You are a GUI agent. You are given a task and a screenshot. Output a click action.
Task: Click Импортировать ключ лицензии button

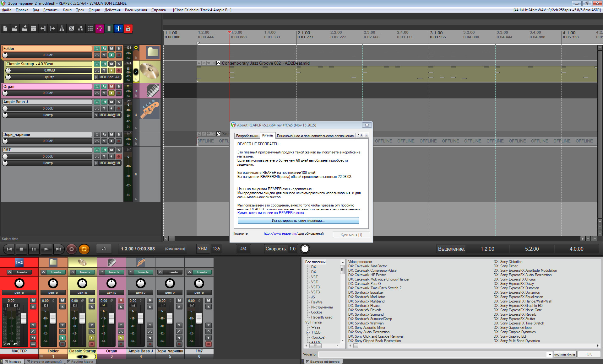pyautogui.click(x=298, y=220)
